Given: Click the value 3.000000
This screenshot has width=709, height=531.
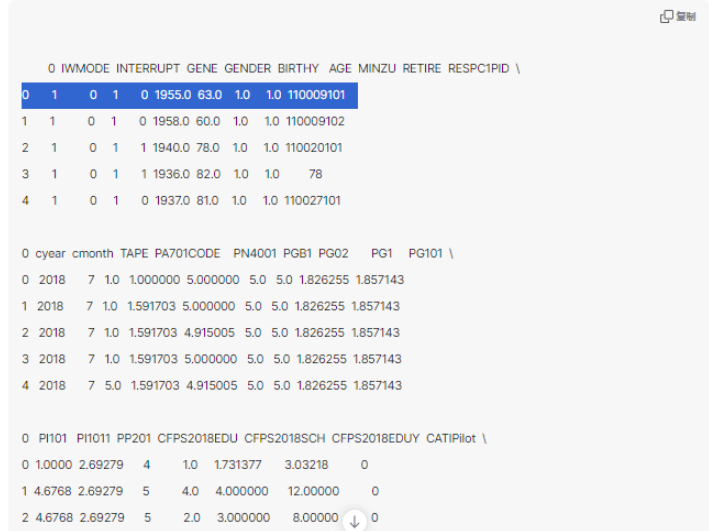Looking at the screenshot, I should click(243, 518).
